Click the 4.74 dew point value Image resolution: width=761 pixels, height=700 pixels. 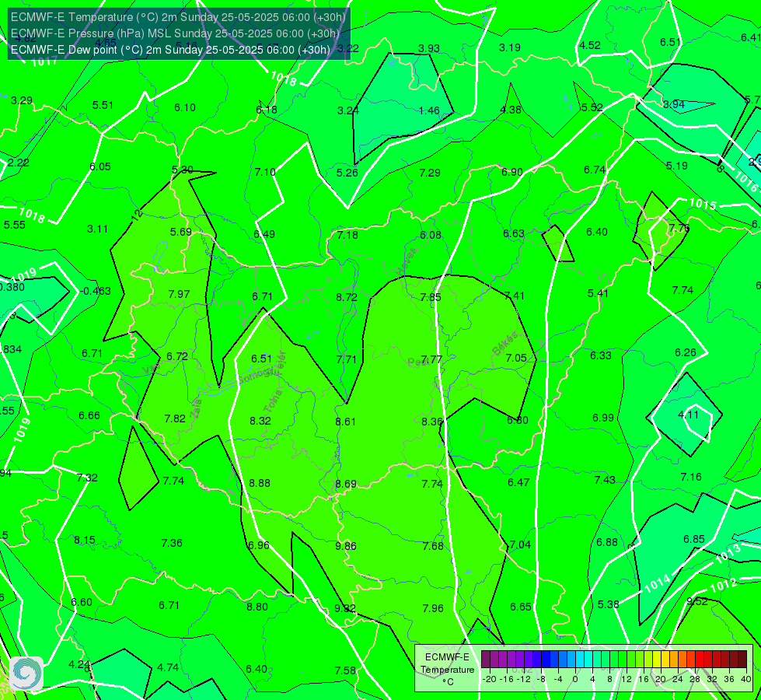[168, 667]
